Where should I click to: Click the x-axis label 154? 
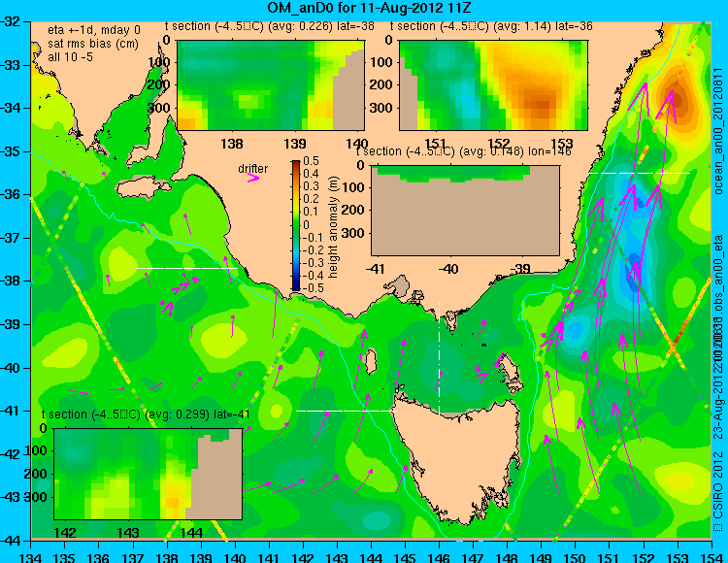(711, 557)
